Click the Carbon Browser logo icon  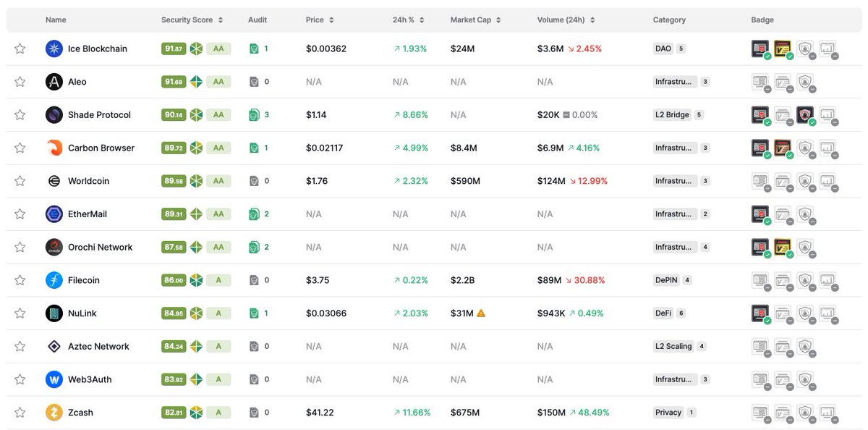54,148
